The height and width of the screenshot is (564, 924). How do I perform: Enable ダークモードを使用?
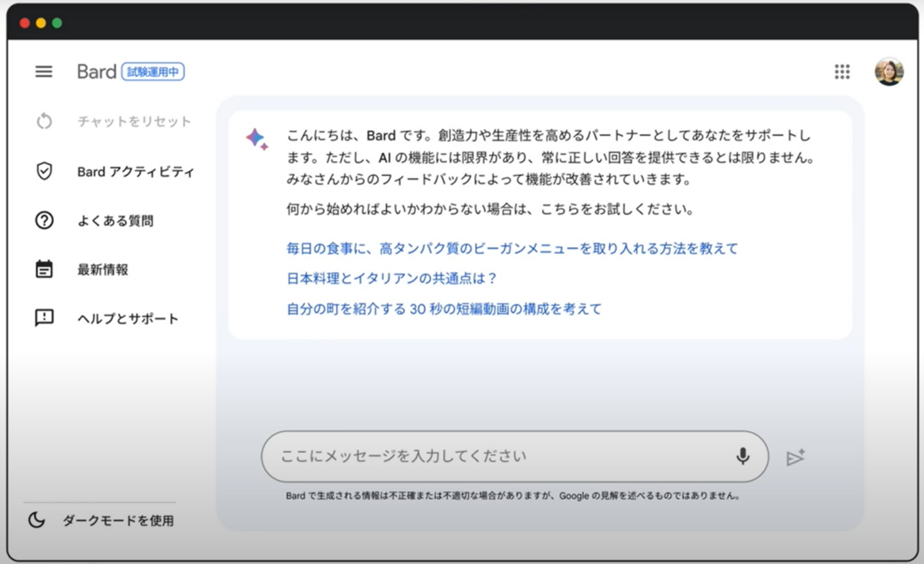(118, 520)
